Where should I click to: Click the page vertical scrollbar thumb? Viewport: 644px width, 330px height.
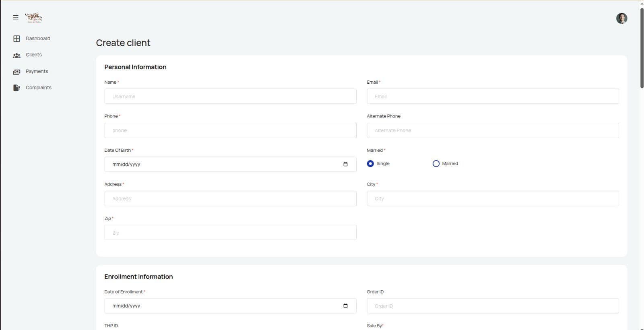(642, 47)
